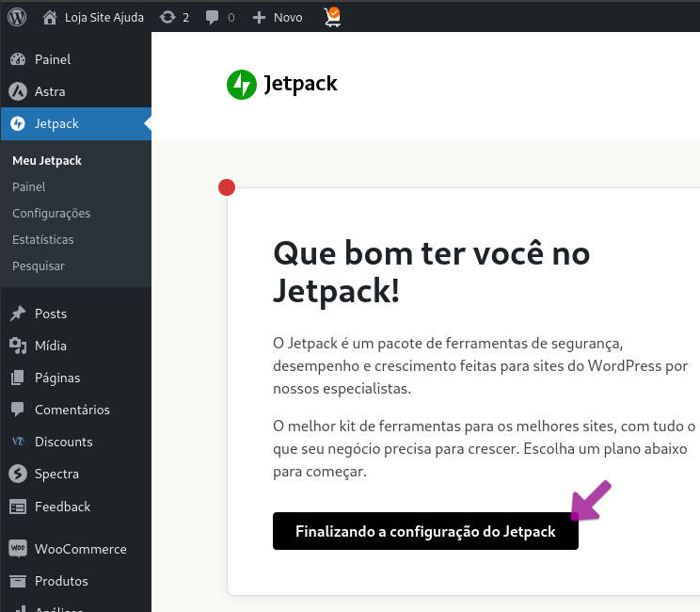
Task: Open the Meu Jetpack submenu entry
Action: (47, 160)
